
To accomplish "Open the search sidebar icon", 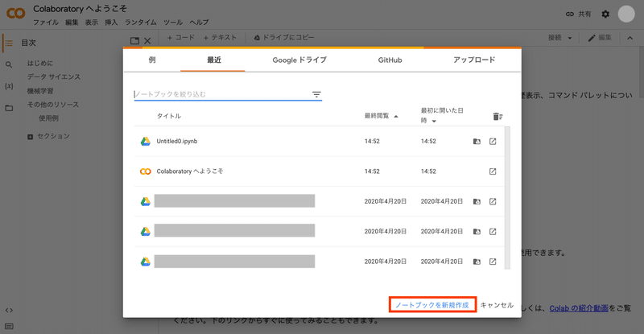I will 9,64.
